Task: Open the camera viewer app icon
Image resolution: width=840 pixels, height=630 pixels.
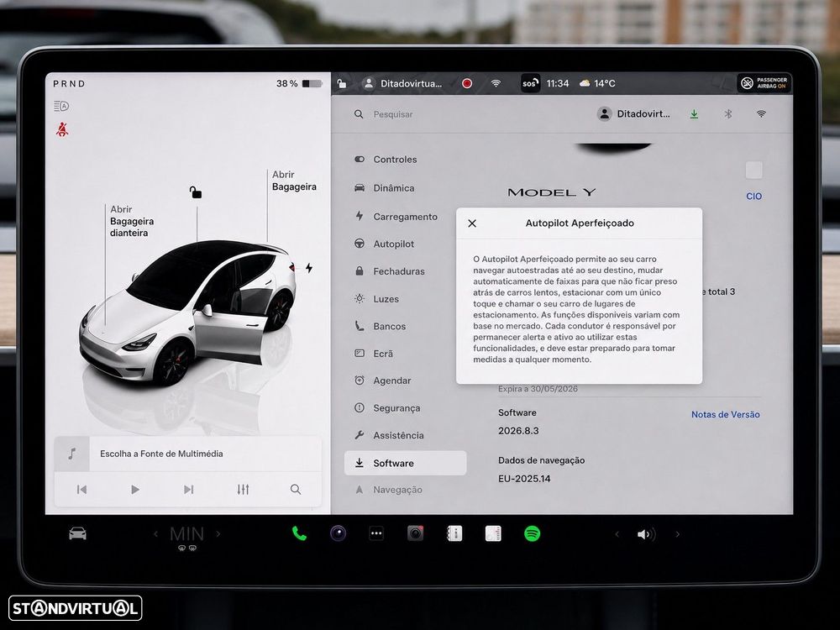Action: pyautogui.click(x=338, y=533)
